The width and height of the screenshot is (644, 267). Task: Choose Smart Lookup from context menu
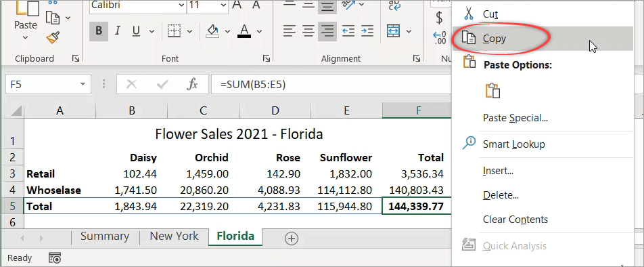click(542, 144)
